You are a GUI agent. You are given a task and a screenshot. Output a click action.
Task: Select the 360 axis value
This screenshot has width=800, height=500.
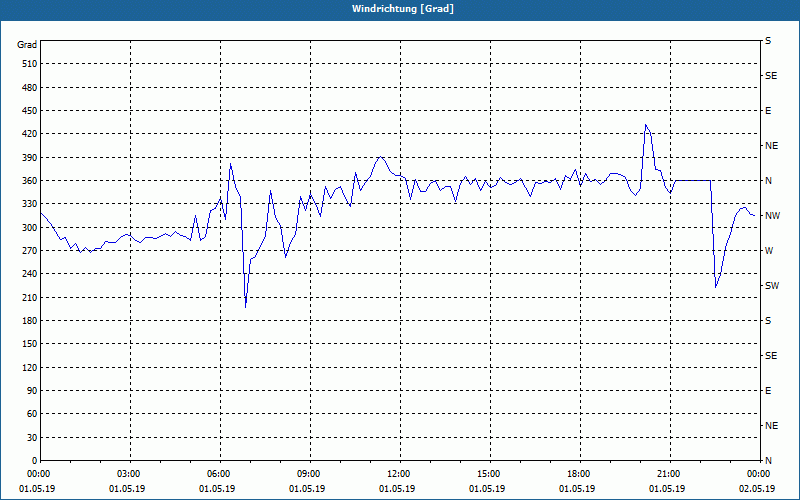pos(30,181)
